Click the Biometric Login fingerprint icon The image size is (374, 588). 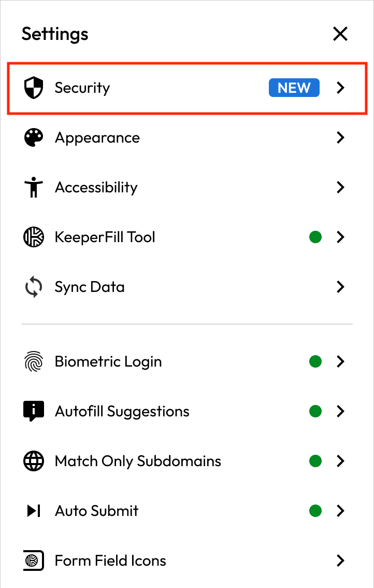[34, 361]
